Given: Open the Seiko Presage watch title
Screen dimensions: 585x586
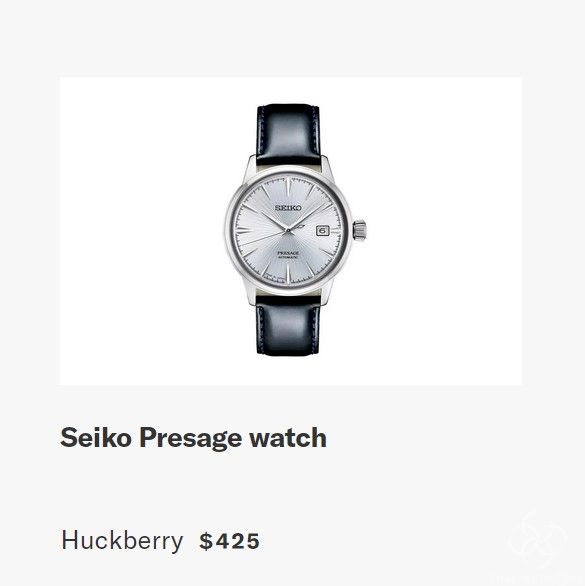Looking at the screenshot, I should pyautogui.click(x=193, y=438).
